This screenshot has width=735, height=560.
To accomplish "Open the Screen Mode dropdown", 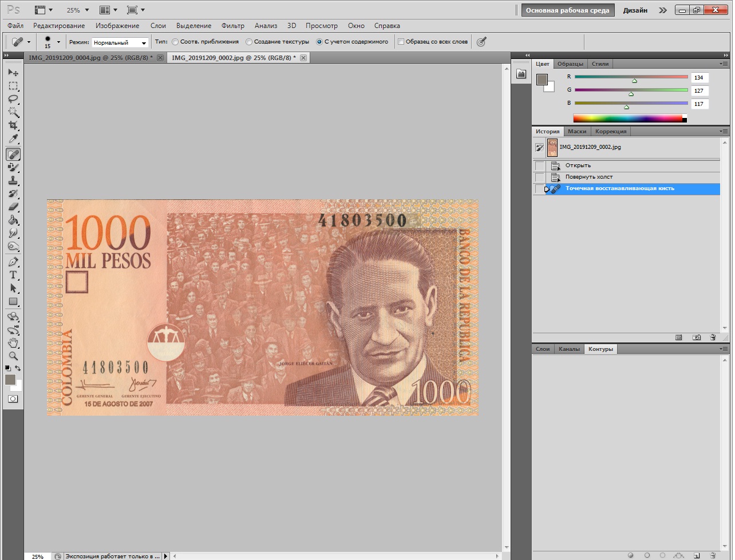I will (x=136, y=10).
